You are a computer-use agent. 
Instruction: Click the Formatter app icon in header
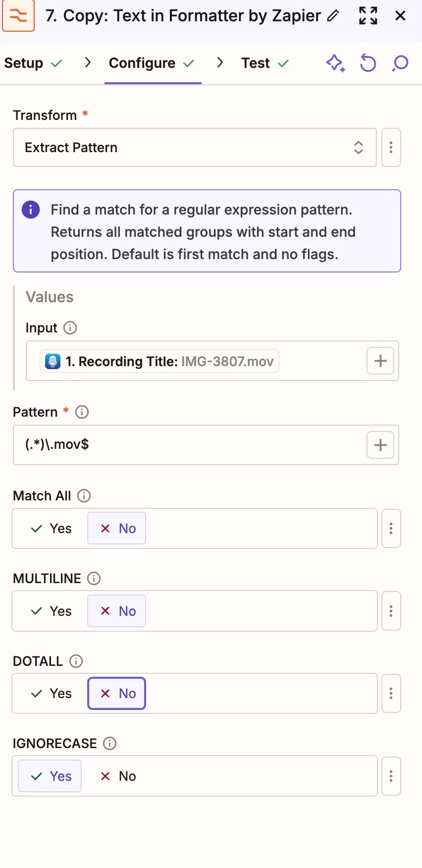[x=18, y=16]
